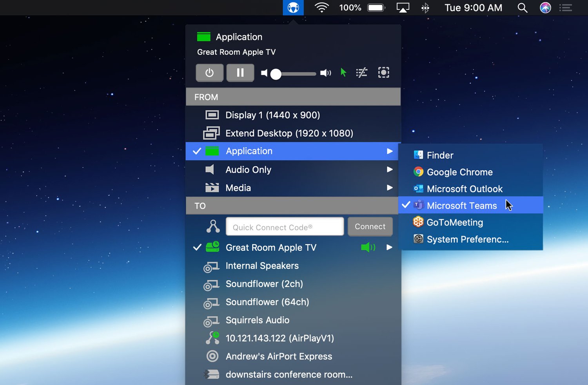The width and height of the screenshot is (588, 385).
Task: Expand the Great Room Apple TV options arrow
Action: point(389,247)
